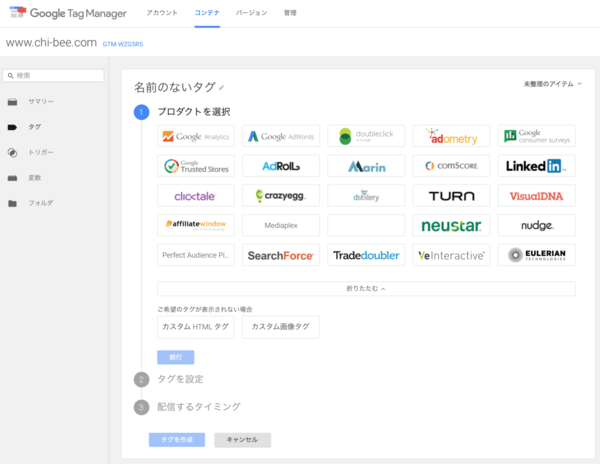Select the Tradedoubler tile

366,255
